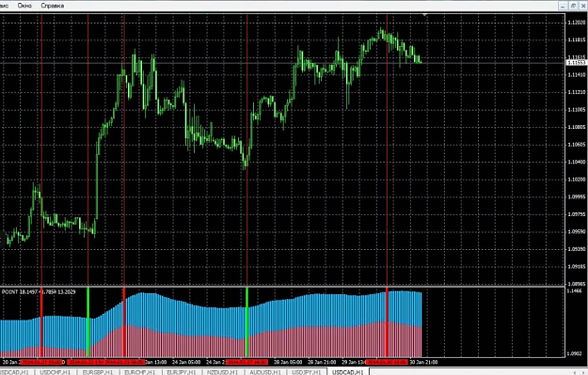Restore down the chart window

click(573, 6)
